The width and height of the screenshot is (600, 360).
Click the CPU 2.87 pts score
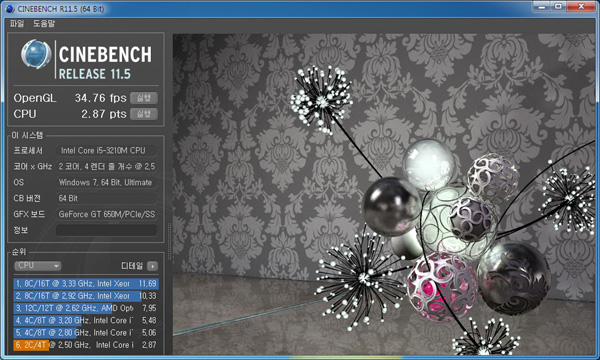coord(104,114)
